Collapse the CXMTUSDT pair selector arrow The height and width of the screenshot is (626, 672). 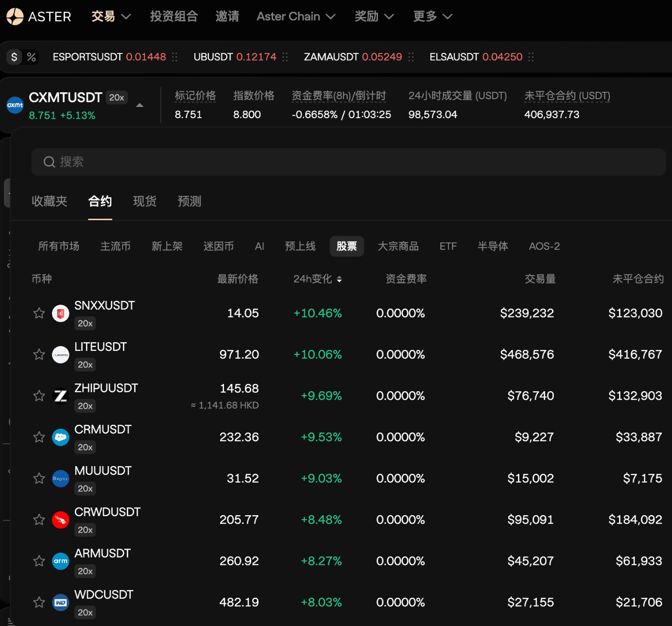(x=140, y=105)
